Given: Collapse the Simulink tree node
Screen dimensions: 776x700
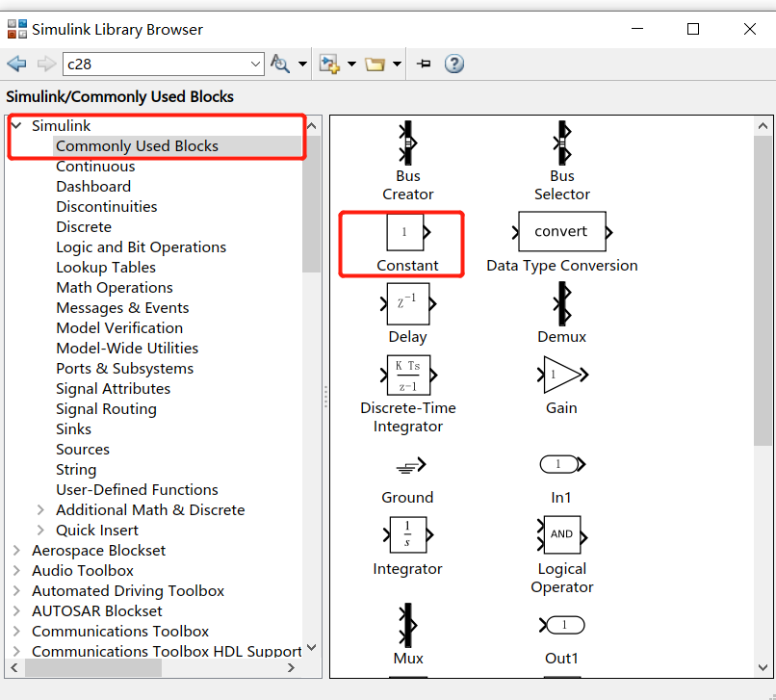Looking at the screenshot, I should pos(16,125).
